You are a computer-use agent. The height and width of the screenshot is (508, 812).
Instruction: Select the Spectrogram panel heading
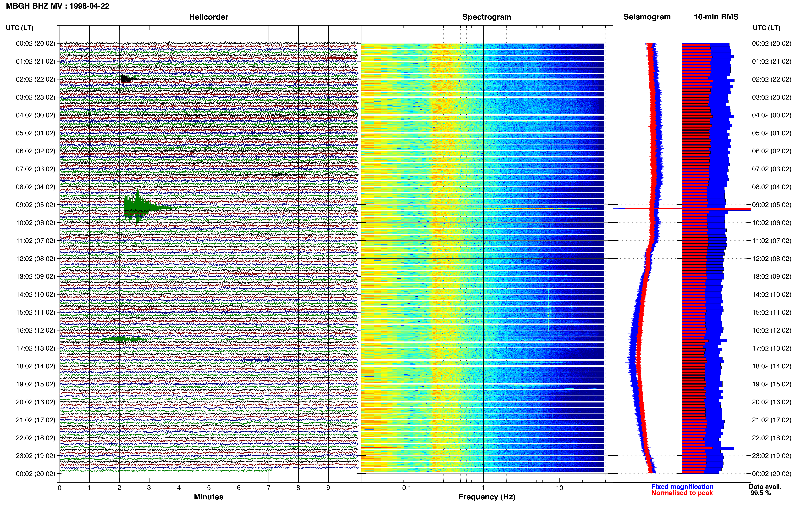pyautogui.click(x=487, y=17)
